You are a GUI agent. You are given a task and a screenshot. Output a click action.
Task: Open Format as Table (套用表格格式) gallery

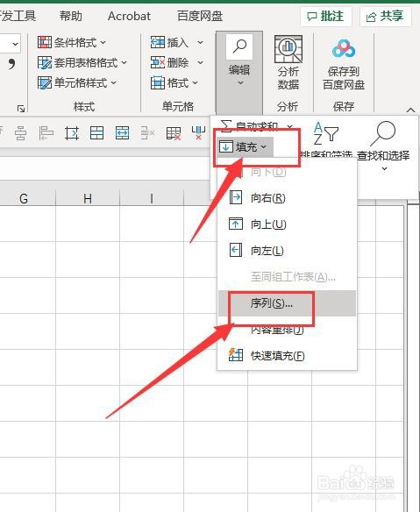[82, 62]
